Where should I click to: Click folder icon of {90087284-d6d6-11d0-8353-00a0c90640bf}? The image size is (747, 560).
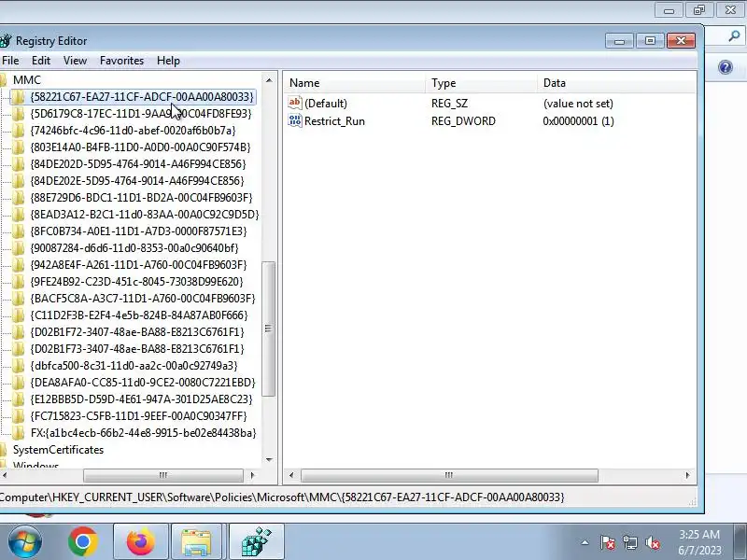pyautogui.click(x=18, y=247)
